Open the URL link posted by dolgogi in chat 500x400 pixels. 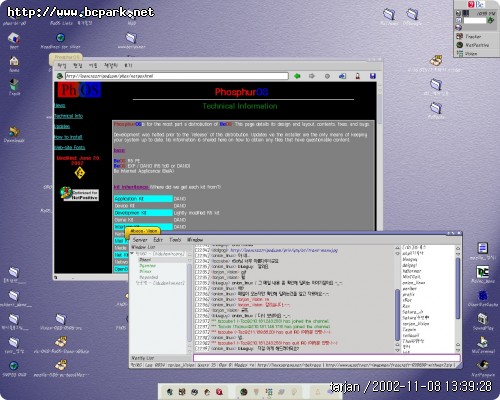[x=284, y=250]
